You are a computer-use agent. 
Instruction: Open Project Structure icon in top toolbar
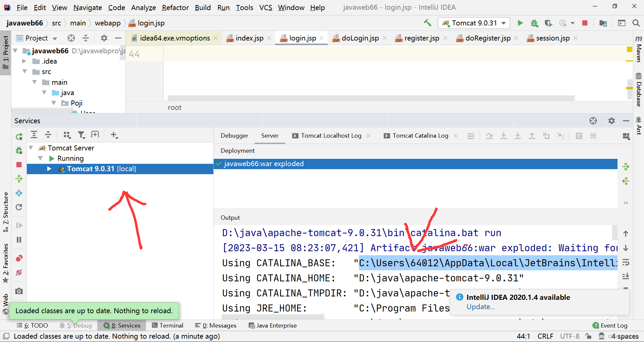(603, 23)
